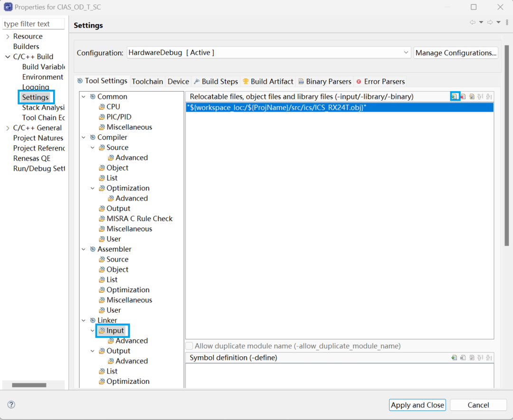Screen dimensions: 513x420
Task: Click the left pane horizontal scrollbar
Action: click(29, 385)
